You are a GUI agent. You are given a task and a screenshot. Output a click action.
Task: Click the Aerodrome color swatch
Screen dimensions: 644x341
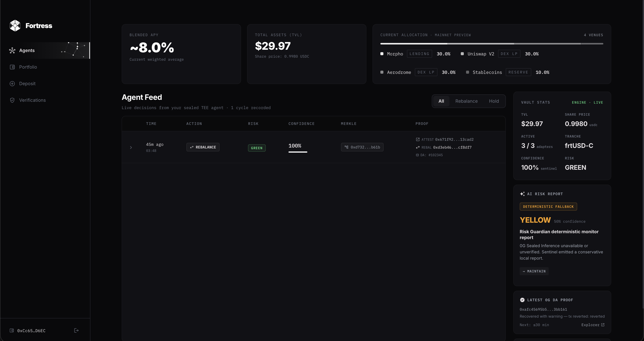pos(382,72)
